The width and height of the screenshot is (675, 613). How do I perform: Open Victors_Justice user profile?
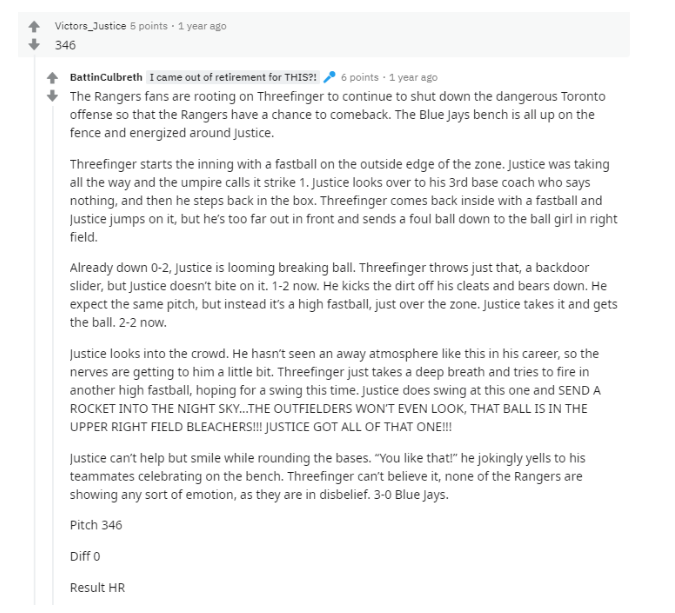(x=90, y=26)
